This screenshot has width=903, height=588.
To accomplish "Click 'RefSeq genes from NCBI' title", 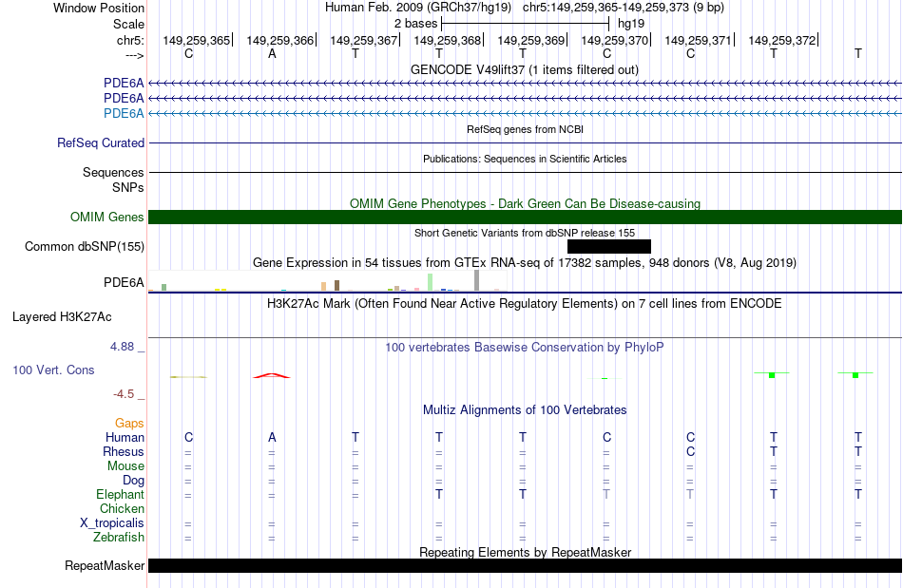I will [525, 129].
